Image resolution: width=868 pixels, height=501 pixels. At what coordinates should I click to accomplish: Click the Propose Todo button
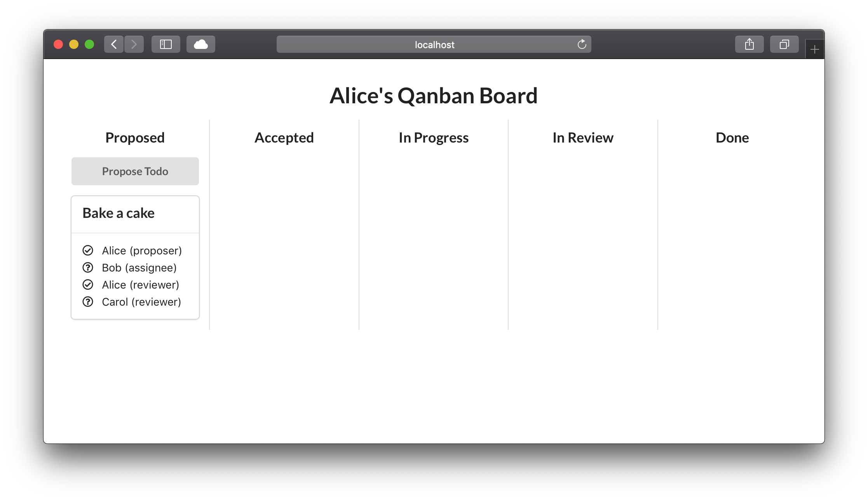point(135,171)
